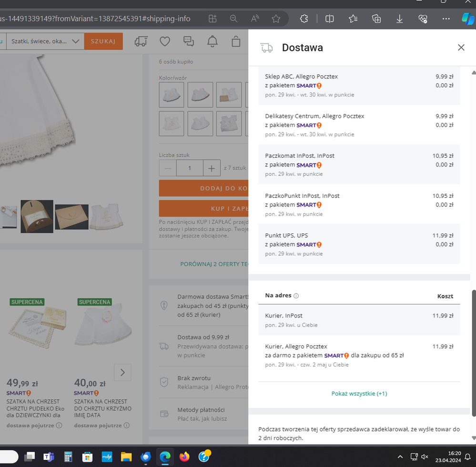Add page to favorites star icon
The height and width of the screenshot is (467, 476).
pos(276,19)
